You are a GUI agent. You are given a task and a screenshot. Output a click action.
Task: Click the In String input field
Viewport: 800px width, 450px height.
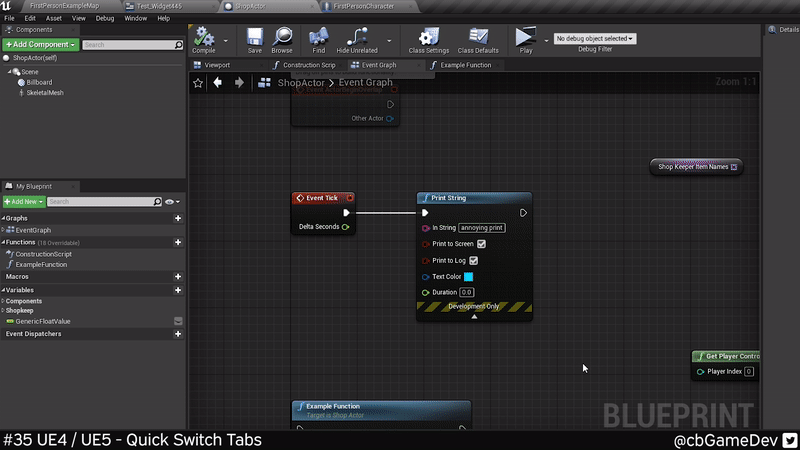click(482, 228)
